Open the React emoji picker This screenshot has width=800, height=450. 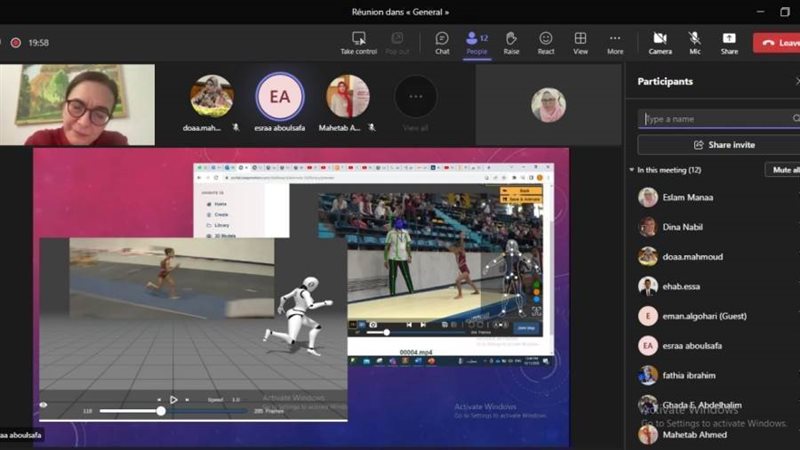546,42
